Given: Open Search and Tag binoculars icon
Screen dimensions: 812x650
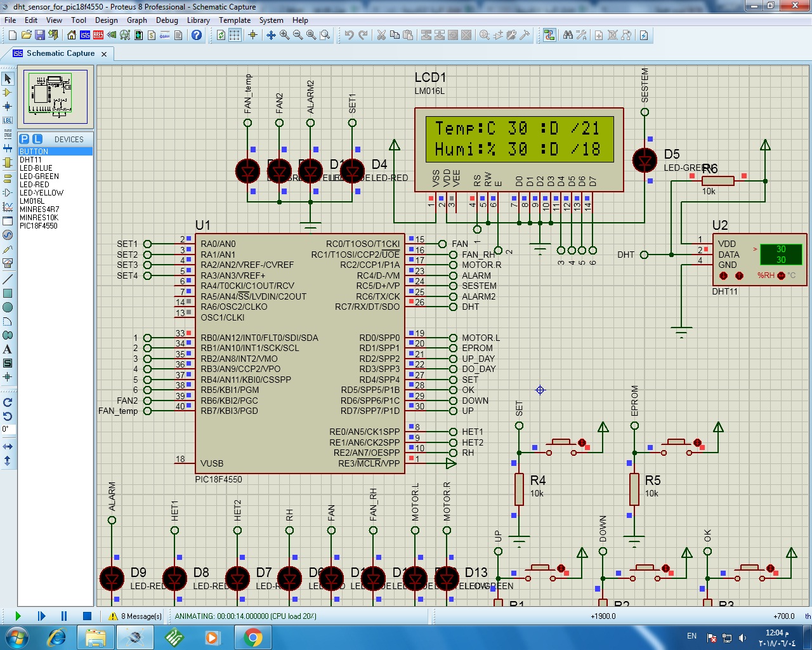Looking at the screenshot, I should [568, 36].
